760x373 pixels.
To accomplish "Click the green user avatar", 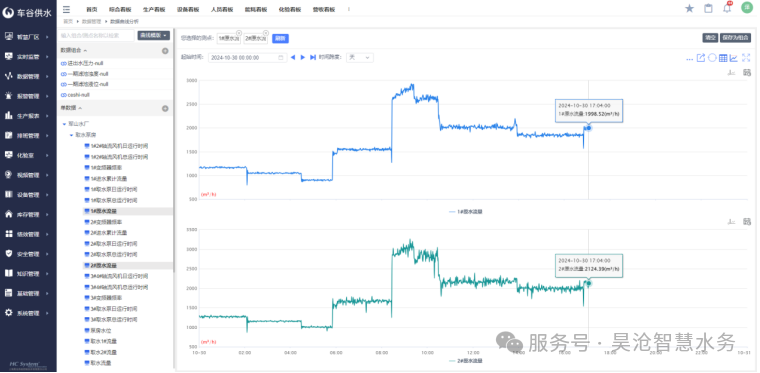I will [746, 8].
